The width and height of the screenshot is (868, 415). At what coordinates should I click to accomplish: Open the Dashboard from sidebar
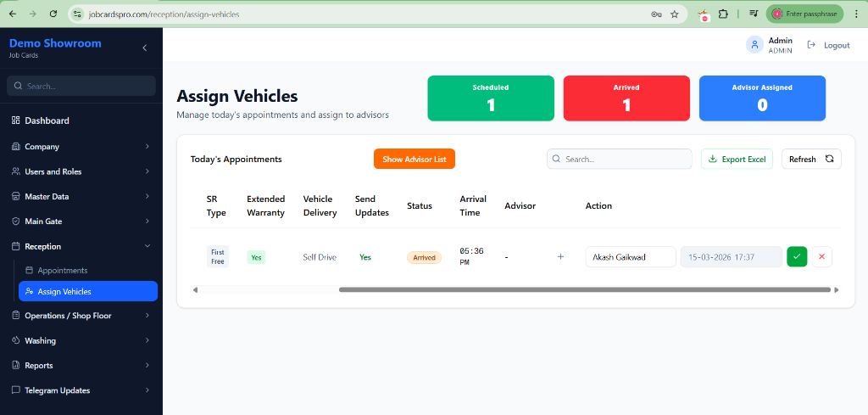47,121
